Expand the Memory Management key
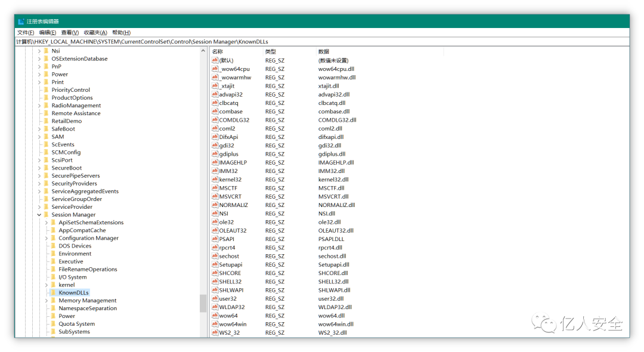Viewport: 644px width, 352px height. [47, 301]
